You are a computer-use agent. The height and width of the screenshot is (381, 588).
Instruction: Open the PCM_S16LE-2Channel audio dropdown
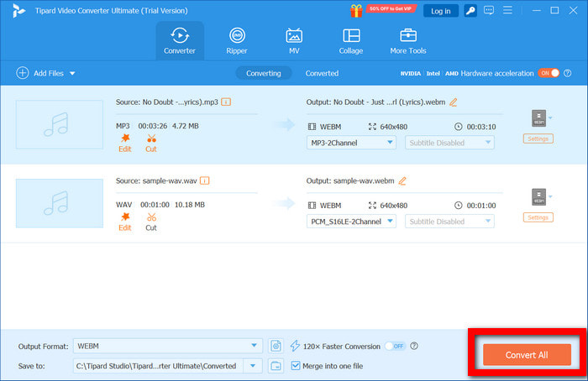point(390,222)
